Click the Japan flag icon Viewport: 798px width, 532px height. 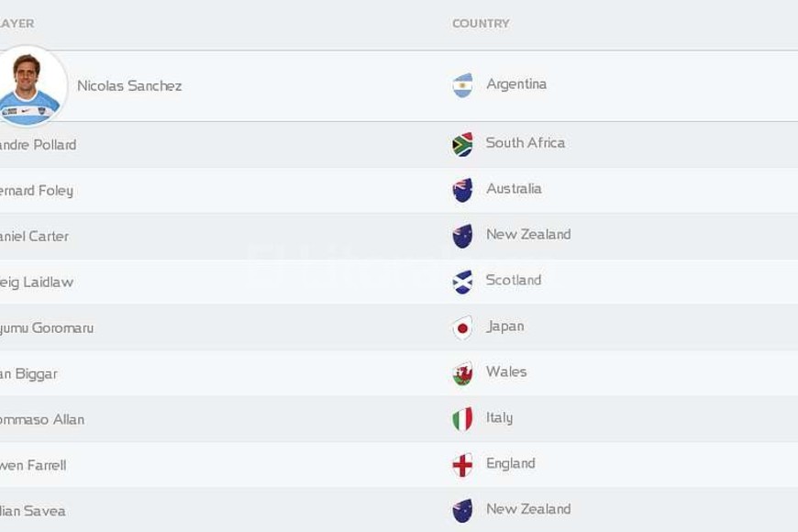pyautogui.click(x=462, y=327)
